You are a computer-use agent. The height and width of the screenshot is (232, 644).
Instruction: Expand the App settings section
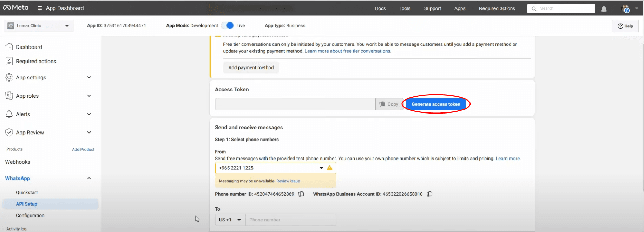[89, 77]
